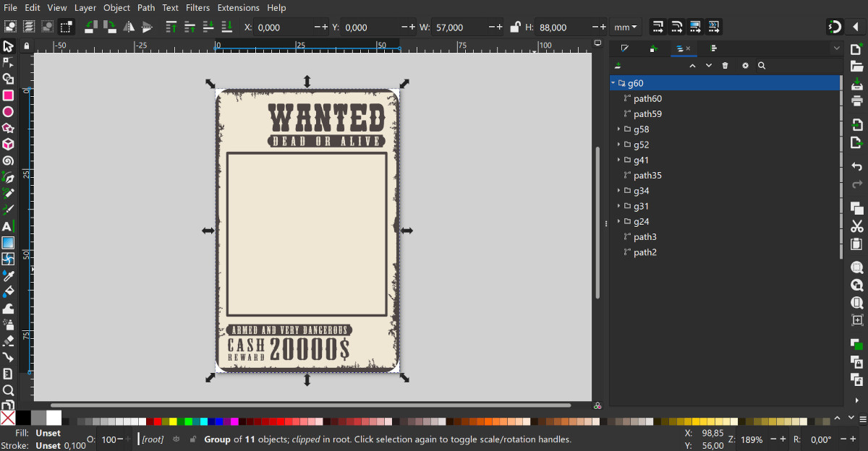This screenshot has width=868, height=451.
Task: Click the white color swatch in the palette
Action: click(x=54, y=418)
